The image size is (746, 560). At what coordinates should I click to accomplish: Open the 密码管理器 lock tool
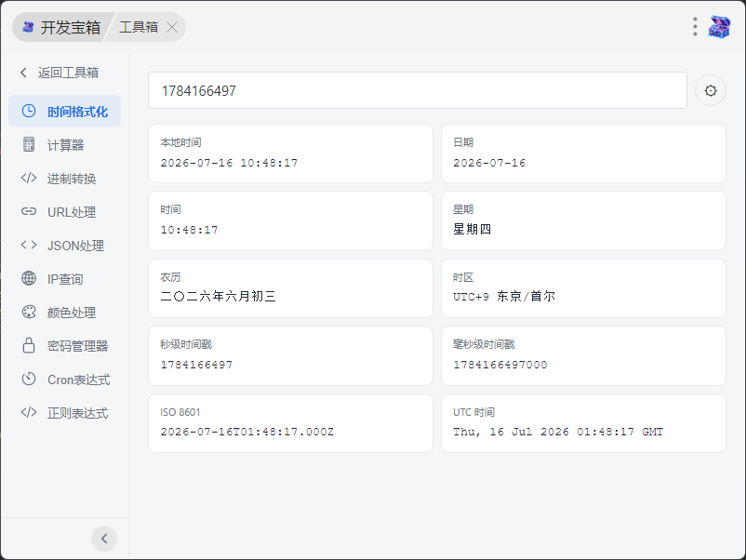point(65,346)
